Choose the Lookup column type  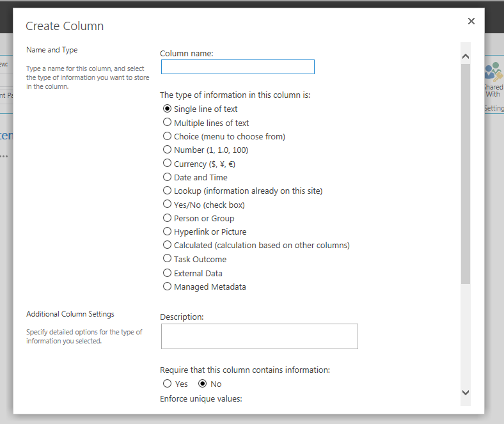click(x=168, y=191)
